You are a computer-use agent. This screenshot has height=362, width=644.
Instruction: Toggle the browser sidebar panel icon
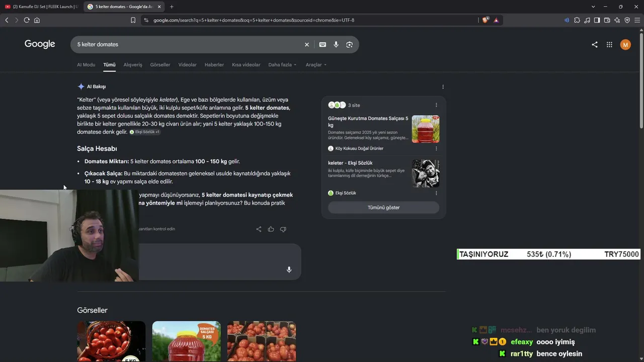click(x=597, y=20)
